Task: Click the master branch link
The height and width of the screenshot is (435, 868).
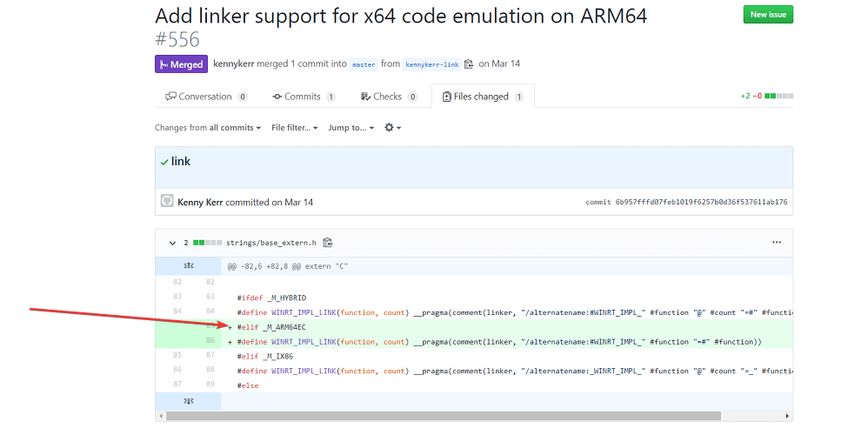Action: [x=364, y=64]
